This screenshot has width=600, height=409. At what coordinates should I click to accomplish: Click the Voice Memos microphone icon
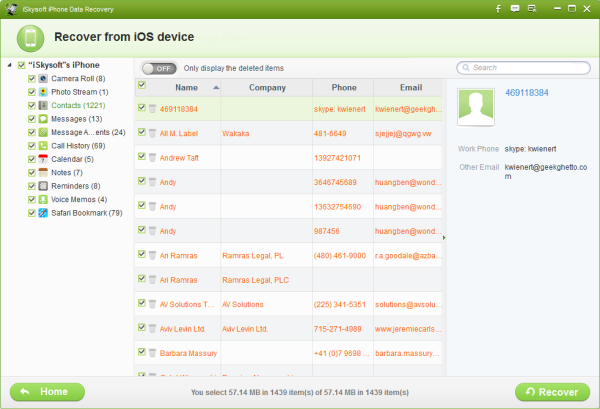[x=43, y=199]
